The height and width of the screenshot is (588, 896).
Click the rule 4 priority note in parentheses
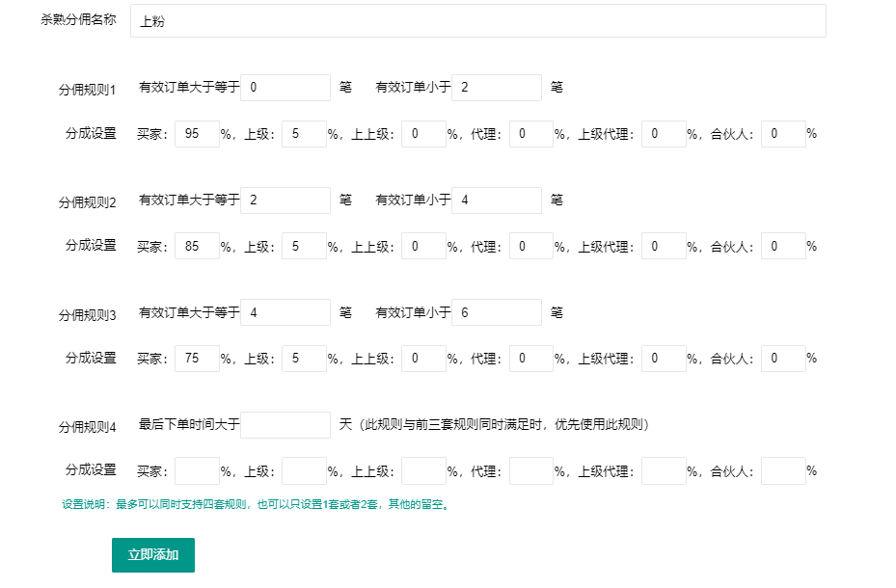click(504, 425)
